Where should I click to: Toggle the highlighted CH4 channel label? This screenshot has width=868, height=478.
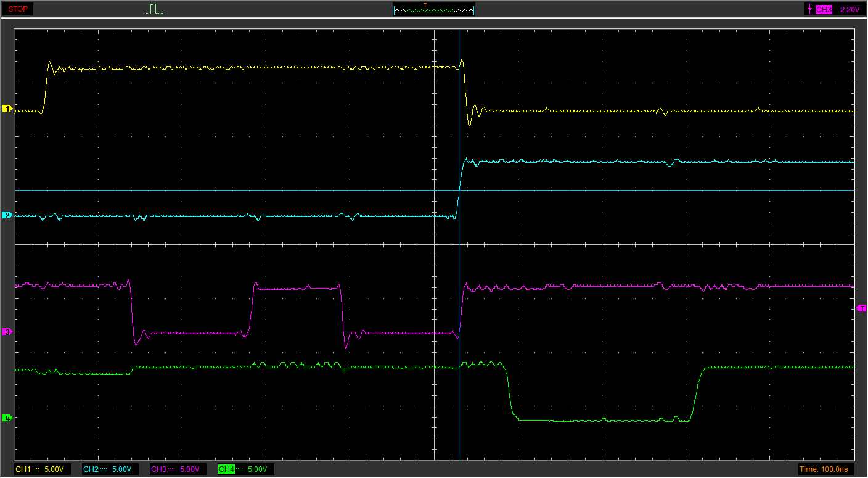click(227, 469)
